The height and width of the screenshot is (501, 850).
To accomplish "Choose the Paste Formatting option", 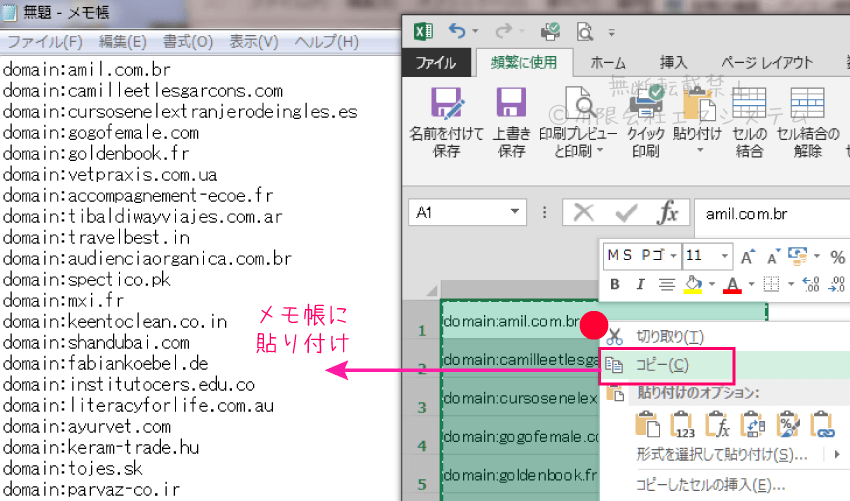I will [x=788, y=425].
